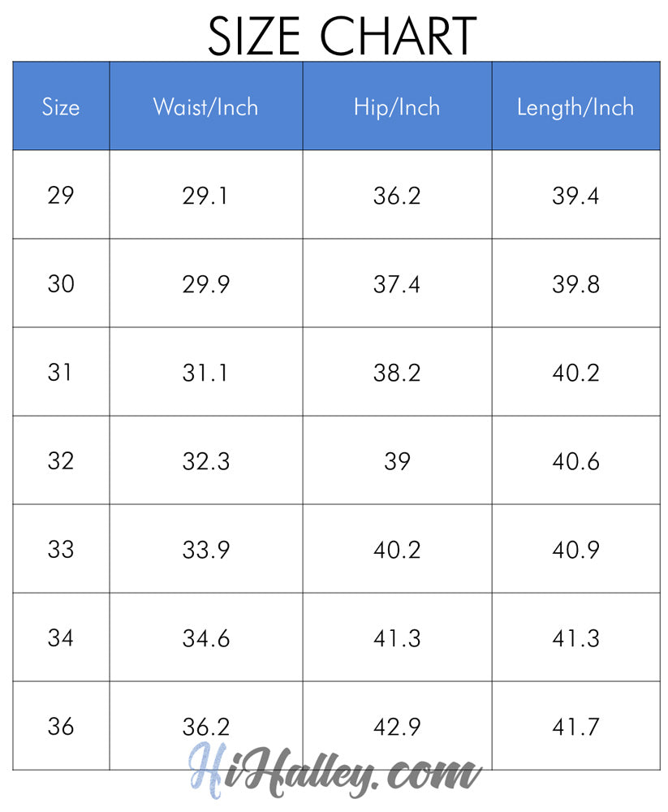Click size 31 row label
The height and width of the screenshot is (812, 668).
click(x=61, y=373)
